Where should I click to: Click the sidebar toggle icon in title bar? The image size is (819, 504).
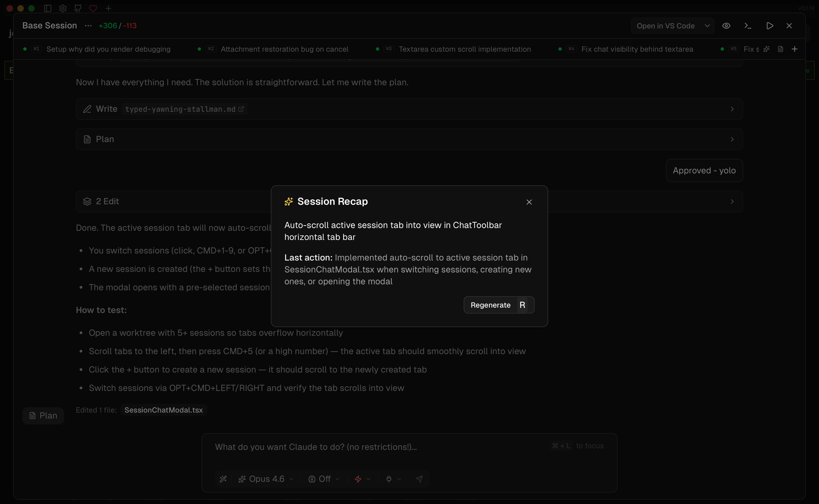pos(47,8)
